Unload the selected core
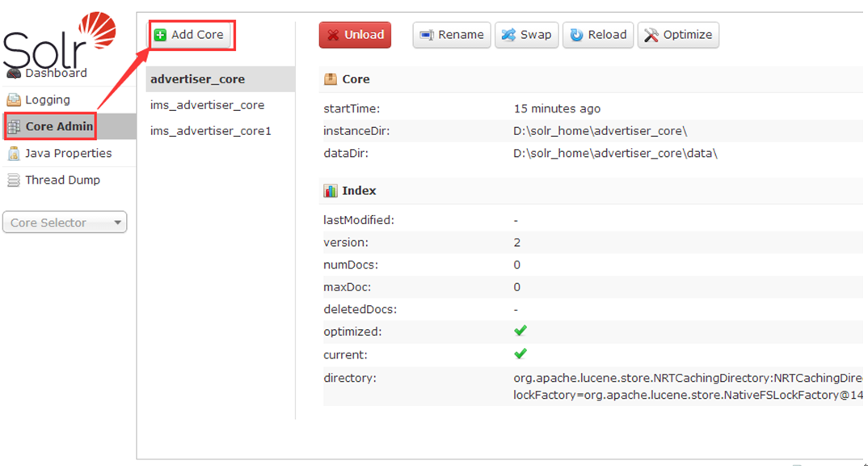This screenshot has height=466, width=868. coord(356,35)
